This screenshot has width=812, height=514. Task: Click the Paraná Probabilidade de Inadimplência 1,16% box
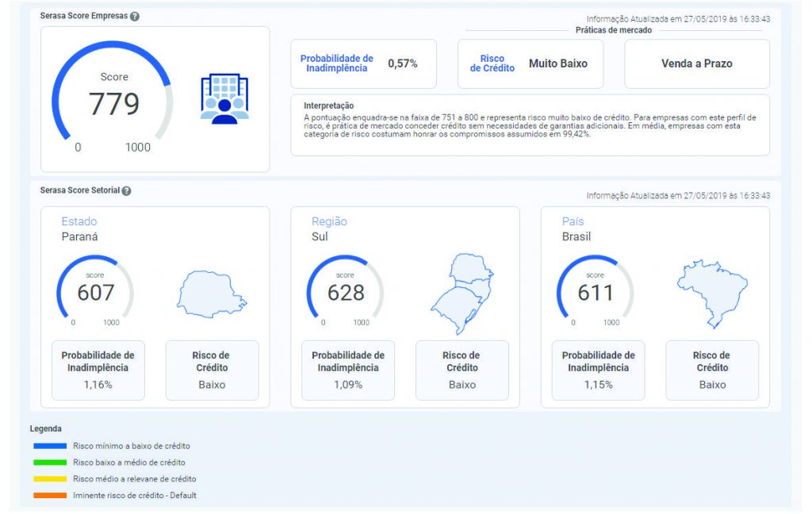pos(98,370)
